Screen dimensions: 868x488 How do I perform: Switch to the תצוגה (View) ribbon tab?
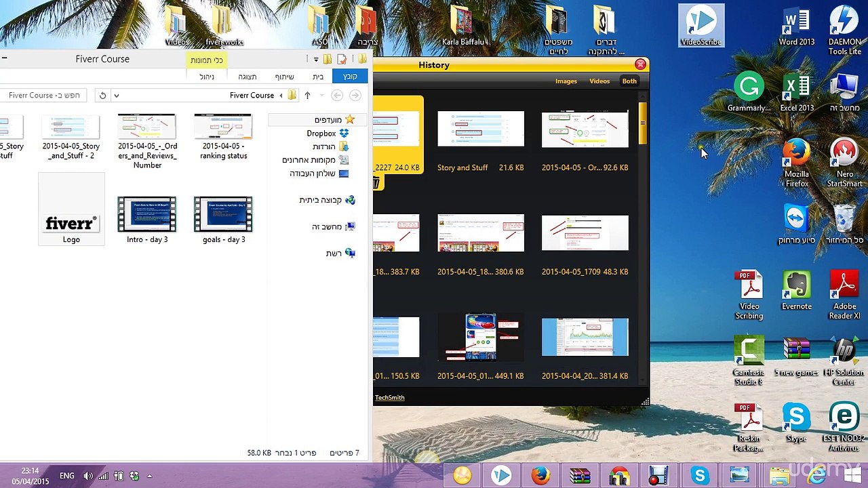(248, 77)
